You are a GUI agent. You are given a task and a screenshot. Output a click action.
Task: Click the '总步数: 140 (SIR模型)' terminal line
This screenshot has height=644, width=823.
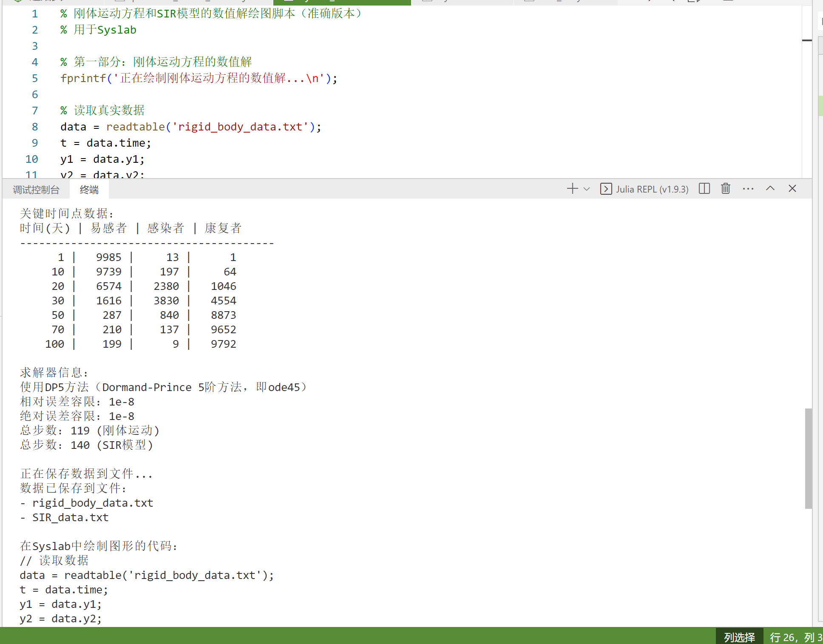click(x=86, y=445)
